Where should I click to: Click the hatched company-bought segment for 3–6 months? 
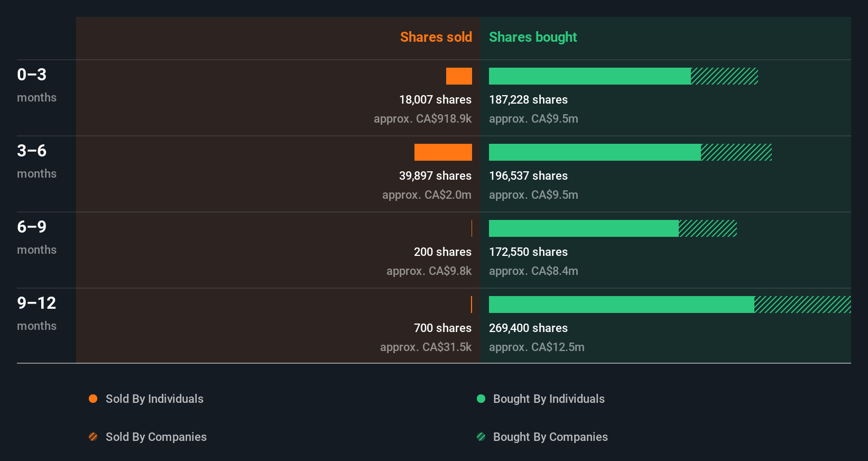tap(736, 152)
